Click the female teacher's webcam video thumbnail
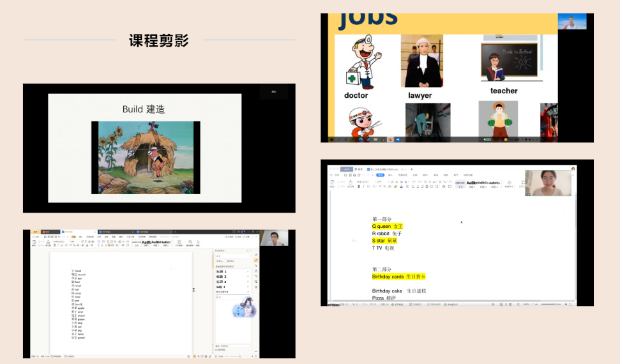620x364 pixels. [547, 183]
